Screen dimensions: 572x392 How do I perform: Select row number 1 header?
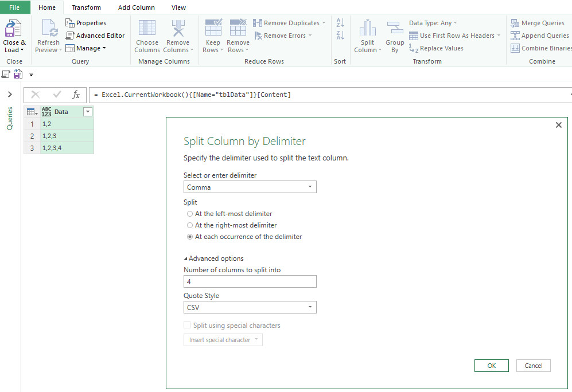pyautogui.click(x=32, y=124)
